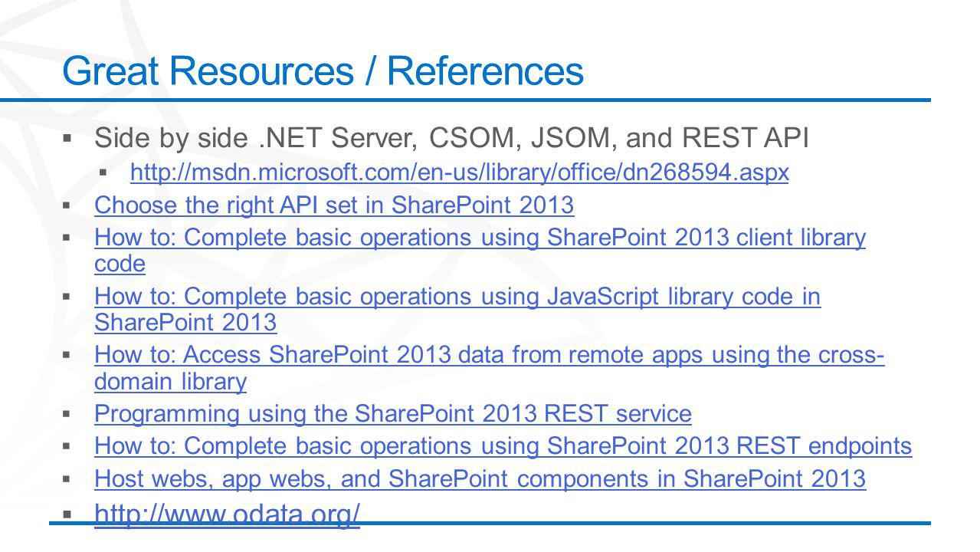Open Choose the right API set link
Image resolution: width=980 pixels, height=552 pixels.
click(333, 205)
